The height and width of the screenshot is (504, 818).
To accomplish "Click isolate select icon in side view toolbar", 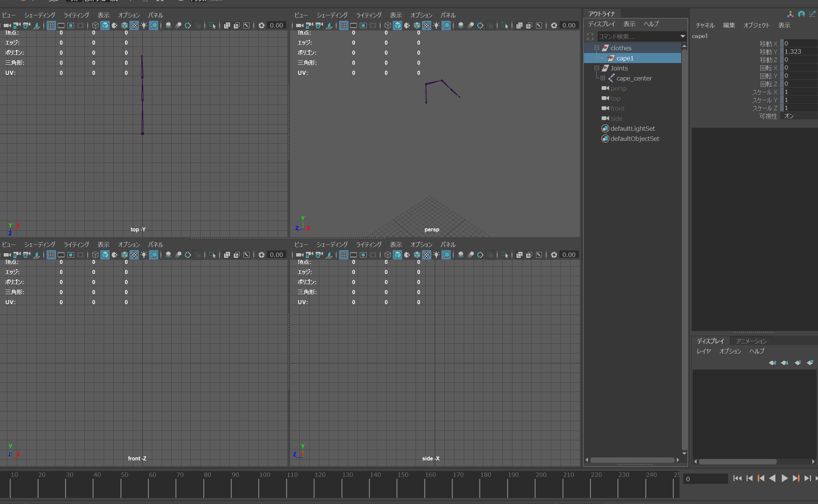I will 504,255.
